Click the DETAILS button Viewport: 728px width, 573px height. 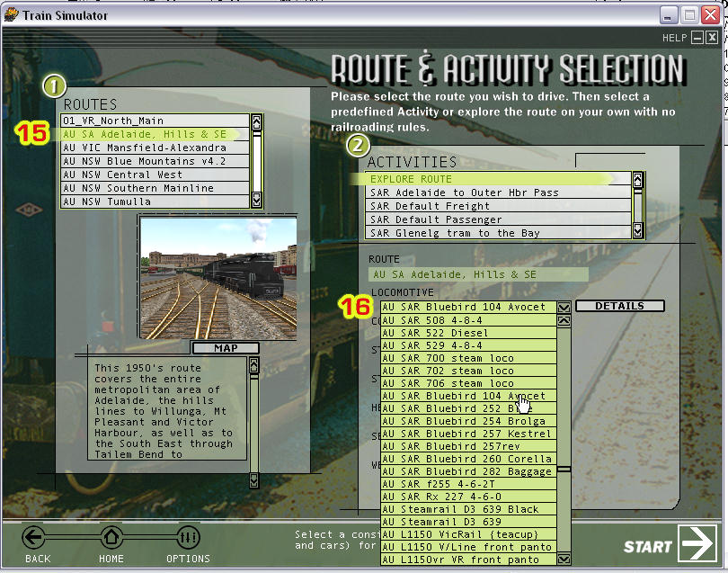tap(620, 306)
